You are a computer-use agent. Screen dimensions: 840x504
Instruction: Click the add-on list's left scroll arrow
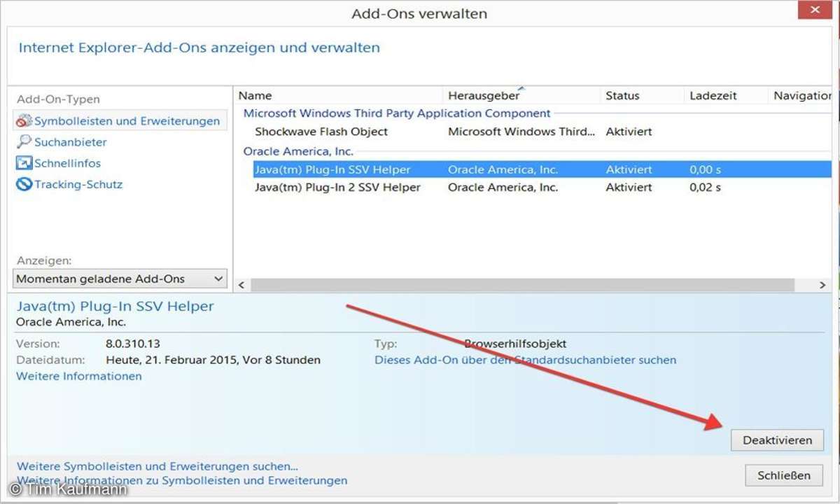click(x=242, y=285)
